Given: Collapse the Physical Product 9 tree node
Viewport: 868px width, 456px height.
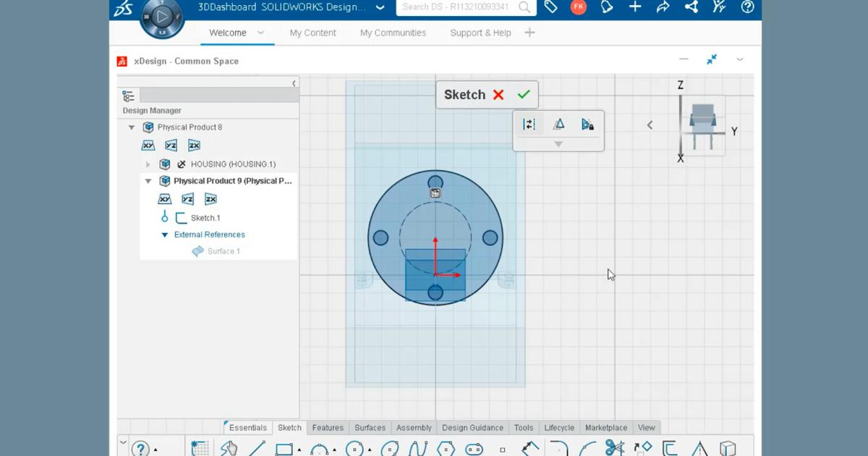Looking at the screenshot, I should click(x=148, y=181).
